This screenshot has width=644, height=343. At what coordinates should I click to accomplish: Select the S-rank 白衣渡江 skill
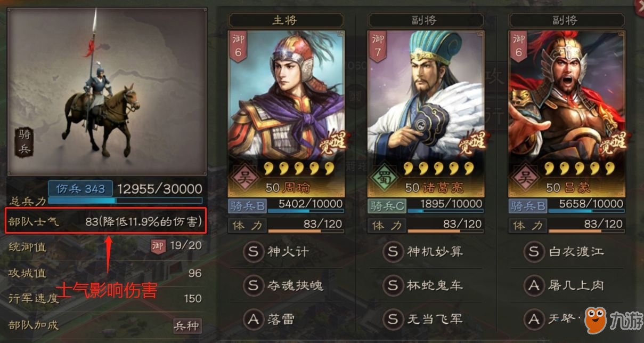[x=564, y=251]
